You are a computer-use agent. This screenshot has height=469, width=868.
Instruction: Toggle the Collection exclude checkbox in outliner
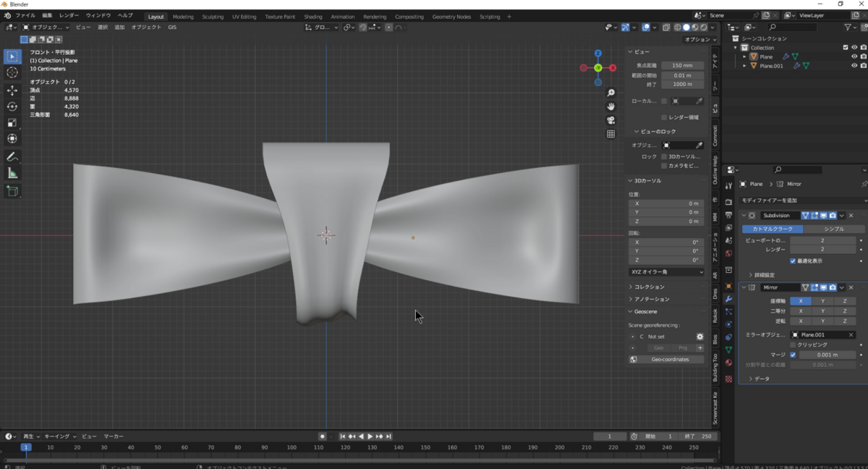(x=846, y=48)
